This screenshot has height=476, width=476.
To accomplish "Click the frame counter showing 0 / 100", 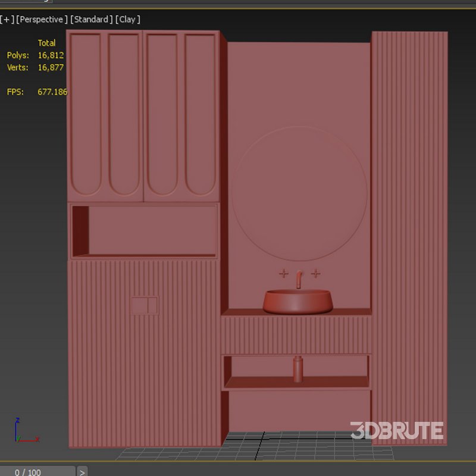I will [x=29, y=472].
